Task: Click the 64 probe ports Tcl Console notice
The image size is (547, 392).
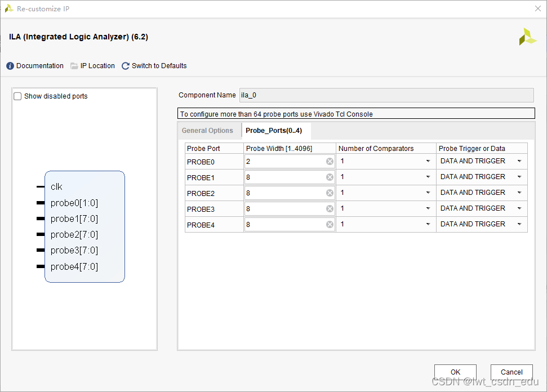Action: pyautogui.click(x=356, y=113)
